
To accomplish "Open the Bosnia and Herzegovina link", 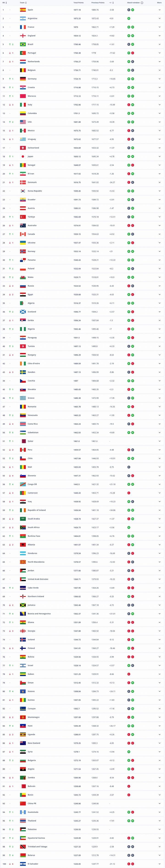I will 39,614.
